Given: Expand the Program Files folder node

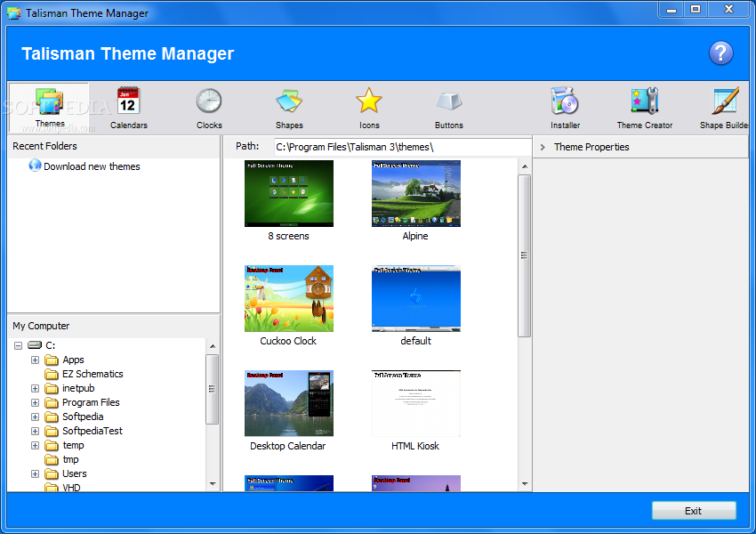Looking at the screenshot, I should pos(36,402).
